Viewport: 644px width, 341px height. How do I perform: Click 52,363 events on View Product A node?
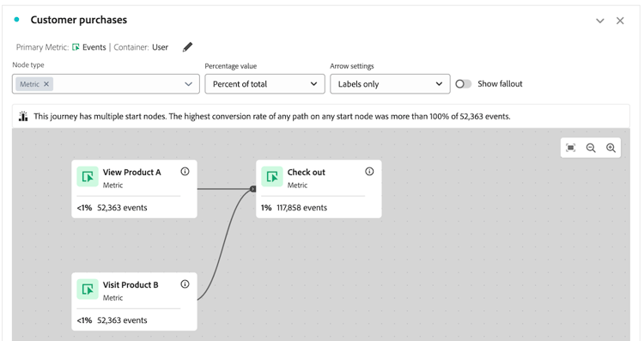coord(122,208)
